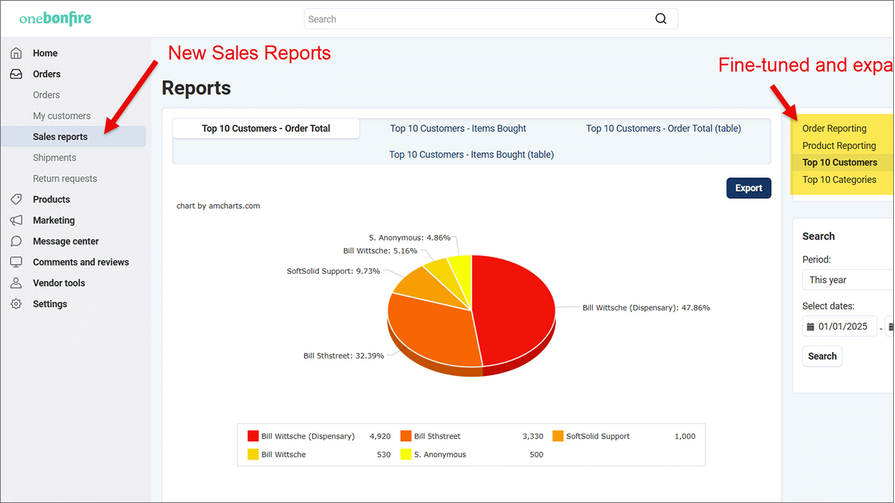This screenshot has width=895, height=503.
Task: Click the Settings gear icon
Action: pos(16,304)
